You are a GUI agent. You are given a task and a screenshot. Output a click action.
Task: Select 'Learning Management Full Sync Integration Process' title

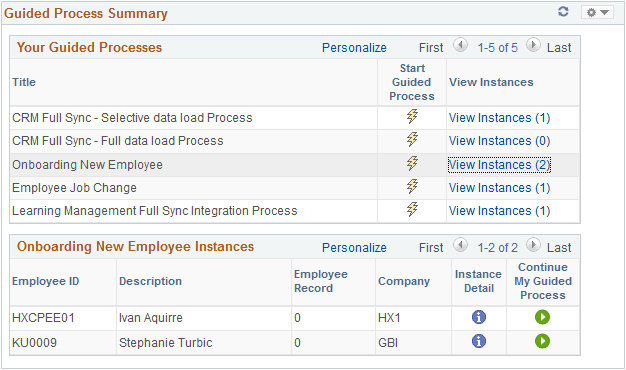(x=155, y=211)
